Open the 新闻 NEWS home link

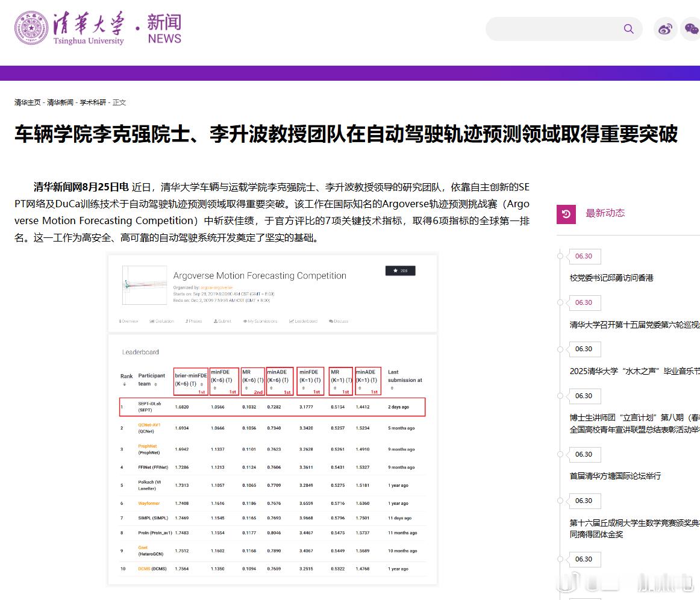coord(164,28)
